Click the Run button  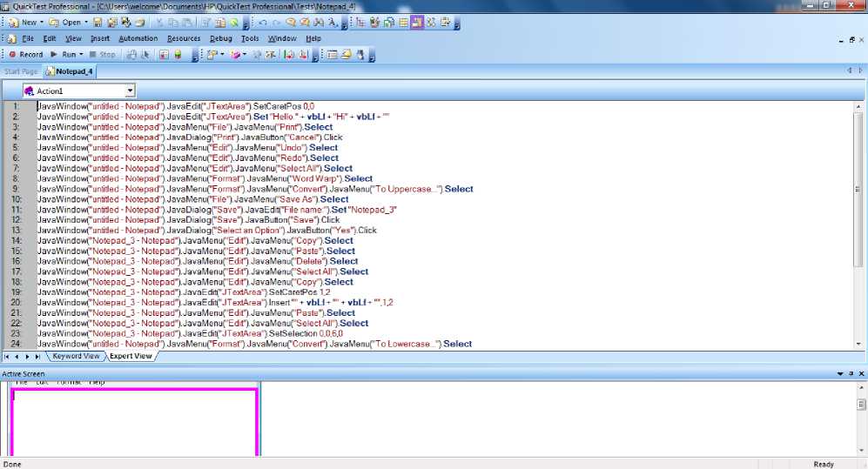(x=64, y=54)
